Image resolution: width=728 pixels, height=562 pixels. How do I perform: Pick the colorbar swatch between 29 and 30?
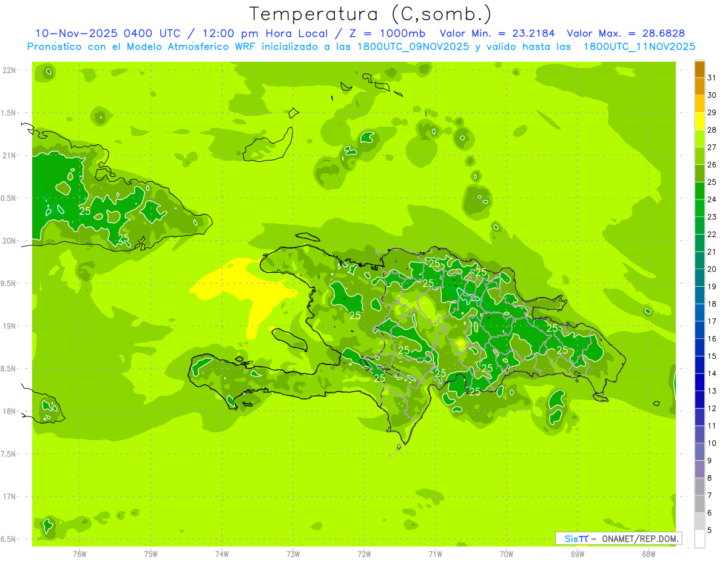[699, 104]
